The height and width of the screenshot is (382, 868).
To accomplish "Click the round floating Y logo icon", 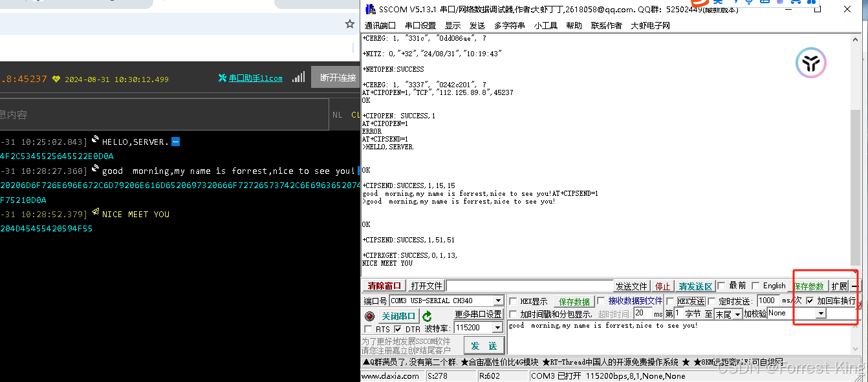I will point(810,63).
